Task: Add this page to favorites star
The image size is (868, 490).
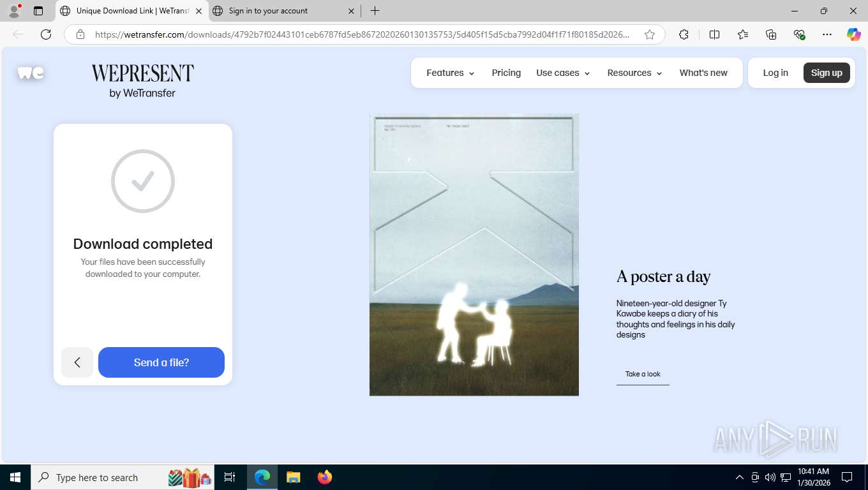Action: [650, 34]
